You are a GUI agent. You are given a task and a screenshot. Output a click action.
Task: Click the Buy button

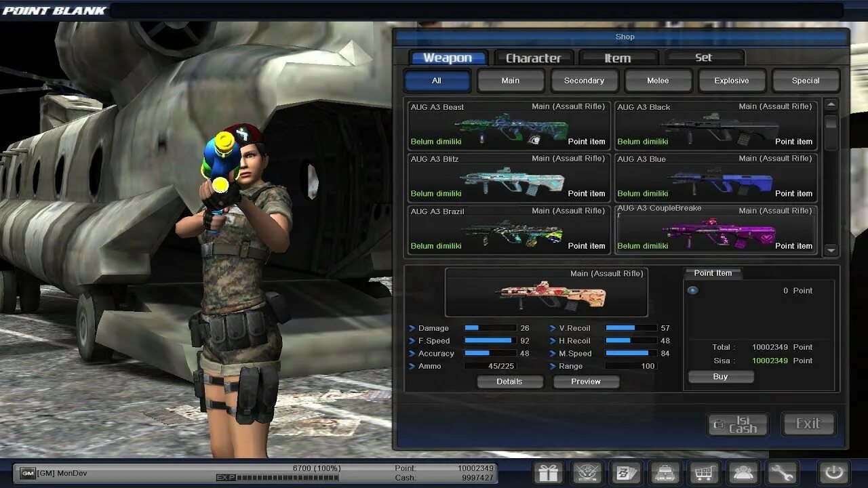[720, 377]
